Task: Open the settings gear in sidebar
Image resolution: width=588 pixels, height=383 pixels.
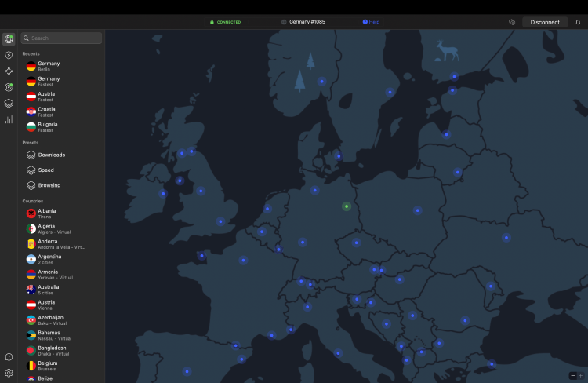Action: click(9, 373)
